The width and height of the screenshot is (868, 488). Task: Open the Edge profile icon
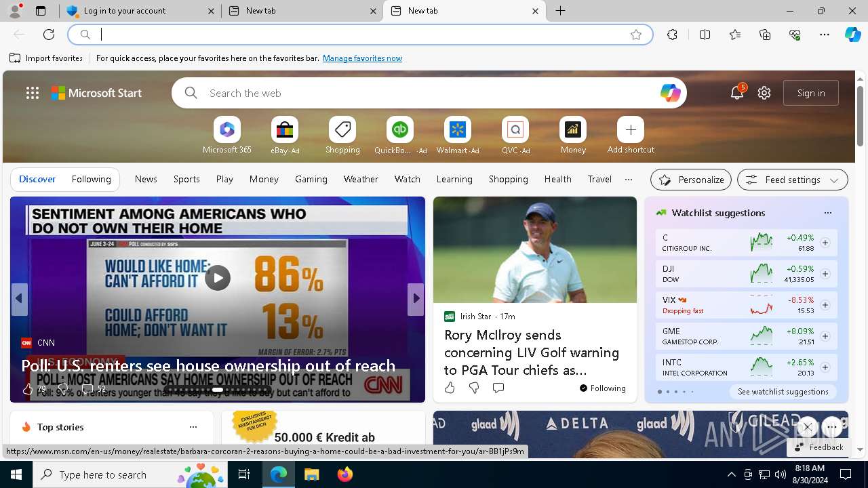(15, 11)
